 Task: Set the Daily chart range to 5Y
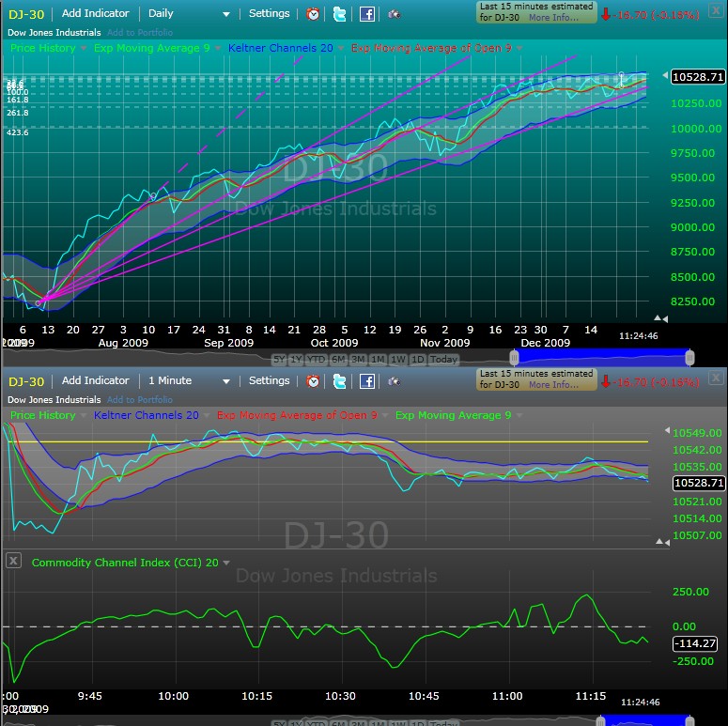click(279, 360)
